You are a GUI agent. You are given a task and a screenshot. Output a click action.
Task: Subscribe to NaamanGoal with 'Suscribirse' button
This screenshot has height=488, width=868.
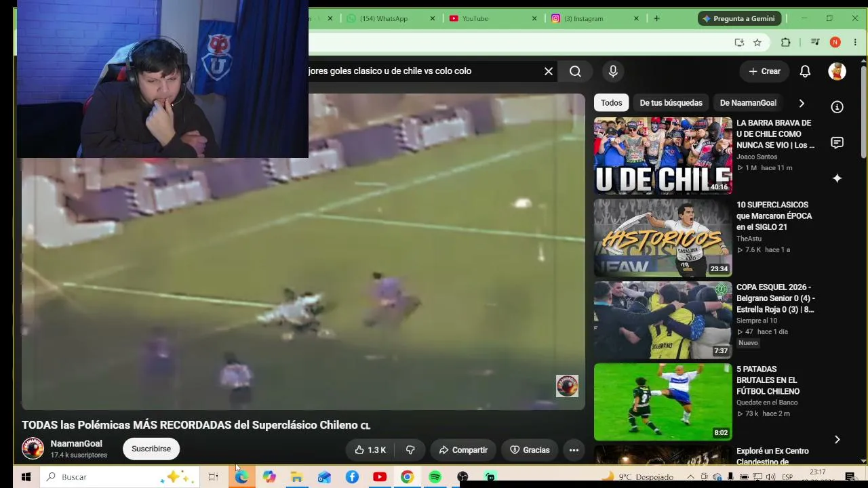coord(151,449)
